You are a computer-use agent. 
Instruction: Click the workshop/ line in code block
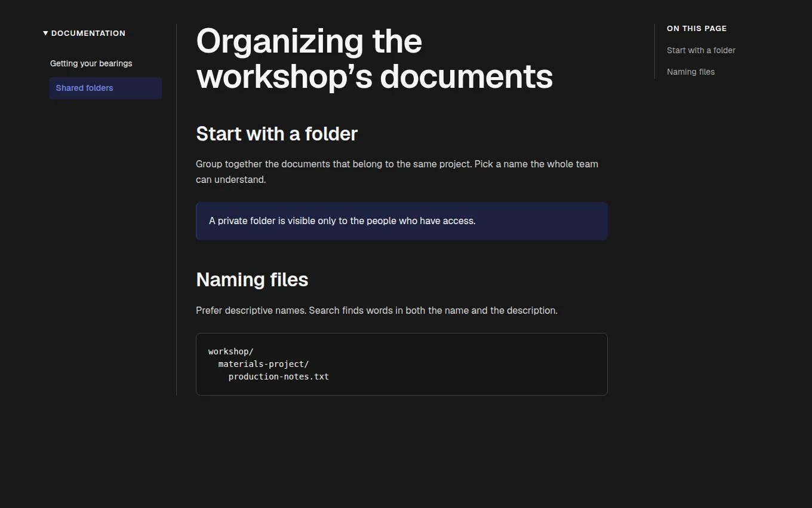click(x=231, y=351)
